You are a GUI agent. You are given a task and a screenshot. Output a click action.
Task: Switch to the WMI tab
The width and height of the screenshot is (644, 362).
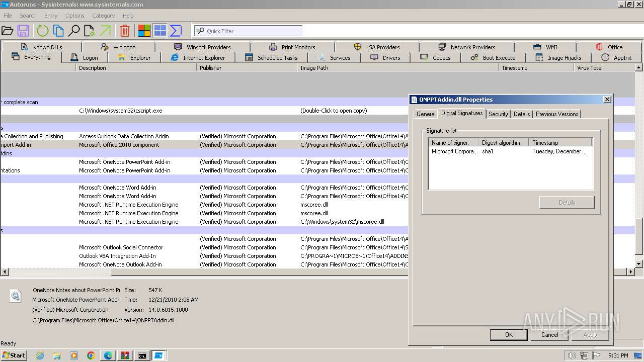tap(545, 47)
